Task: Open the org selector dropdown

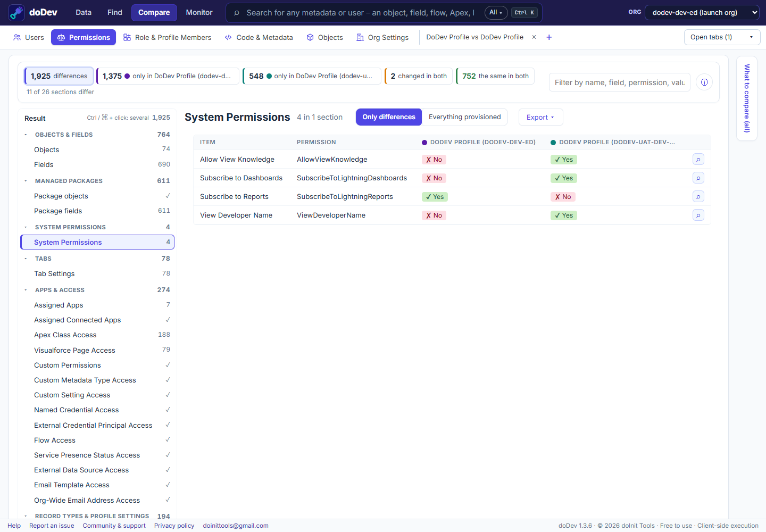Action: pos(702,12)
